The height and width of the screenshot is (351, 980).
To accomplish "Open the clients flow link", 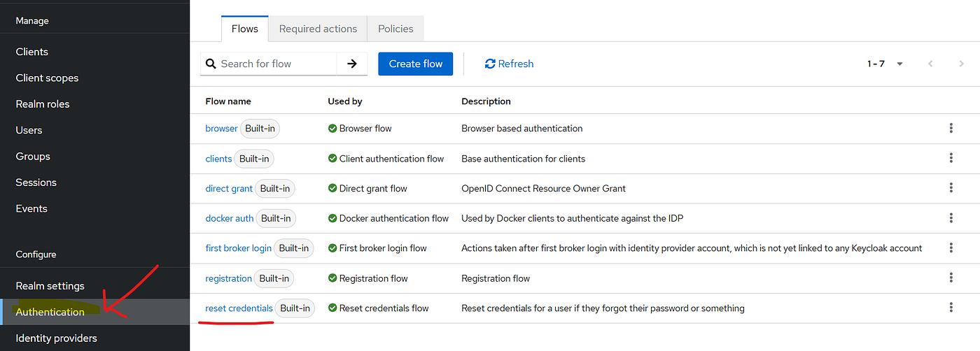I will coord(218,159).
